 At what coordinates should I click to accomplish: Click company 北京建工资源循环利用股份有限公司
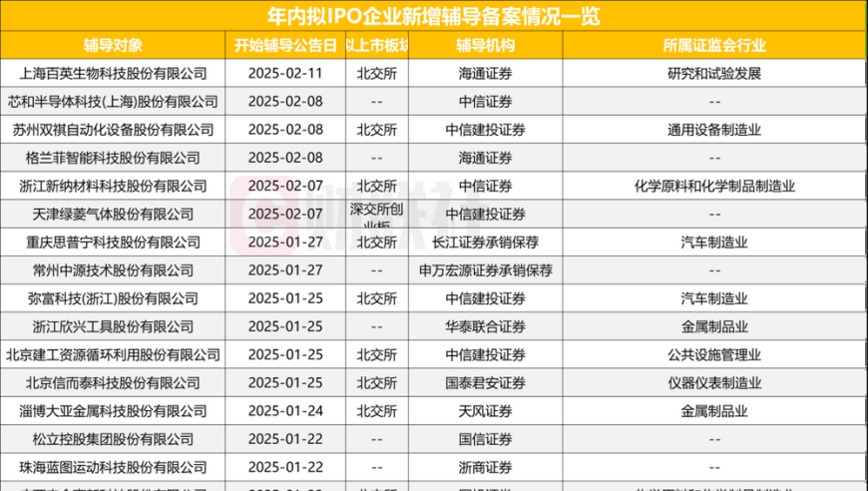point(113,355)
